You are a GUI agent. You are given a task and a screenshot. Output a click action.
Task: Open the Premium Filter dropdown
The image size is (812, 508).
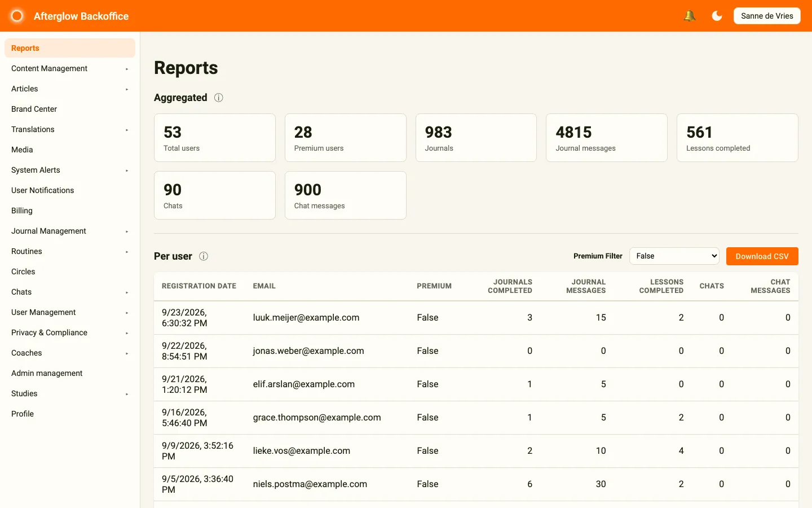pos(674,256)
